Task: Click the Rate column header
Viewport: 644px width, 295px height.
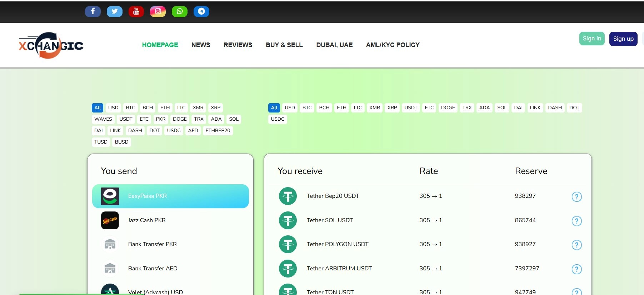Action: click(429, 171)
